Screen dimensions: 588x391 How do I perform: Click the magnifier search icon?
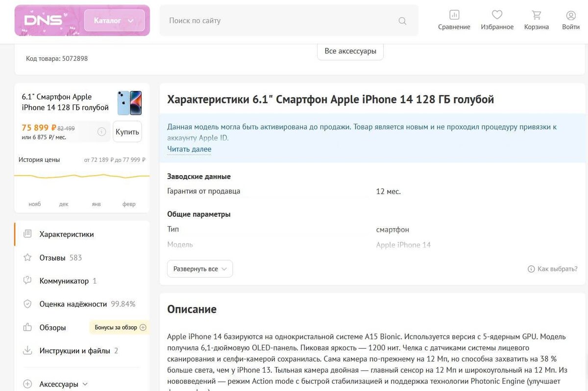(402, 21)
